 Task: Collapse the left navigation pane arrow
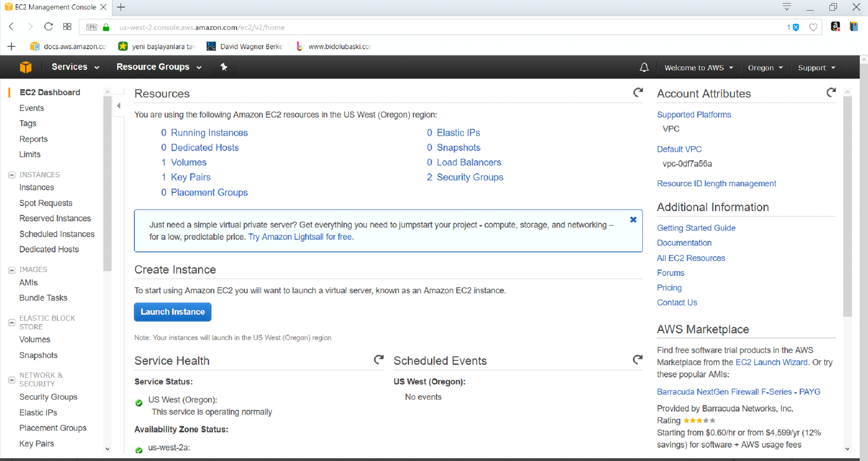[x=118, y=105]
